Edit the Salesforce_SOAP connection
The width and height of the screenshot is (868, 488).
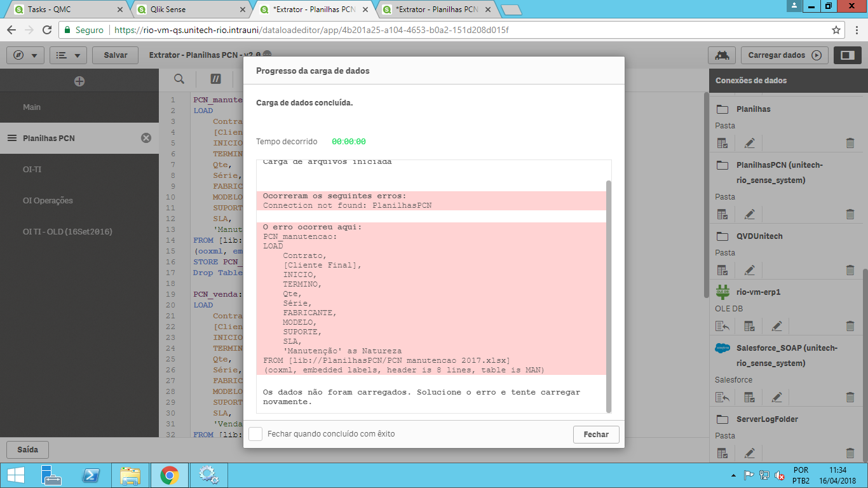pyautogui.click(x=776, y=397)
